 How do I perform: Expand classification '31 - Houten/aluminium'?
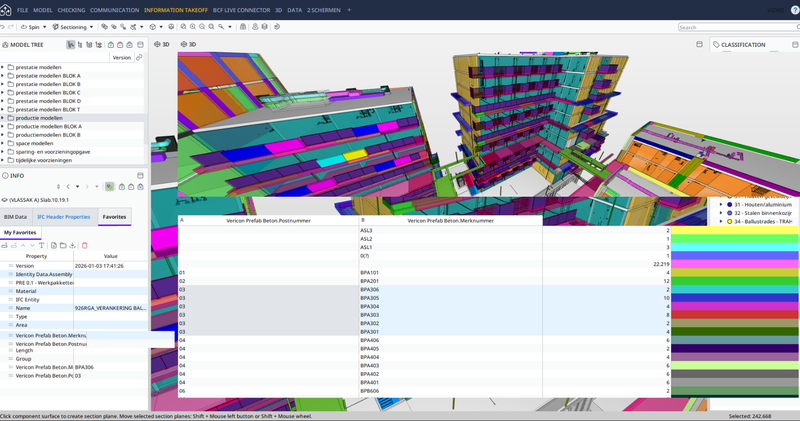[721, 205]
